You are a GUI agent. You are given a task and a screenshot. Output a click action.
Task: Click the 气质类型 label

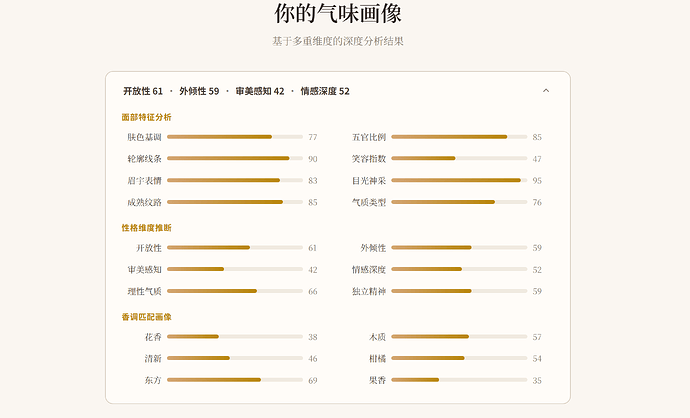(x=369, y=202)
